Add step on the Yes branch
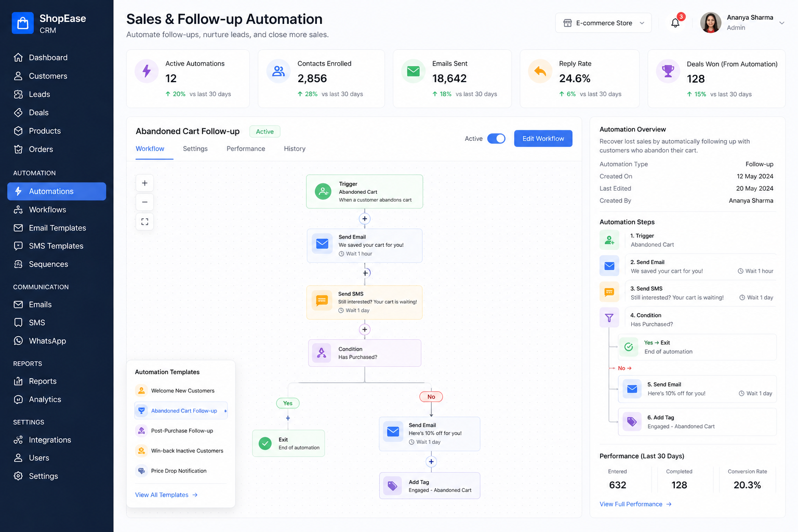 288,418
